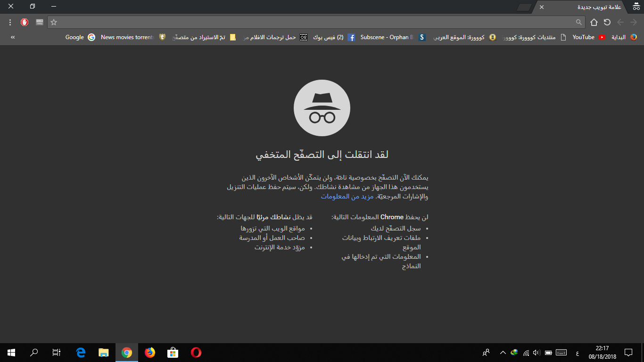Click inside the address bar

[316, 22]
